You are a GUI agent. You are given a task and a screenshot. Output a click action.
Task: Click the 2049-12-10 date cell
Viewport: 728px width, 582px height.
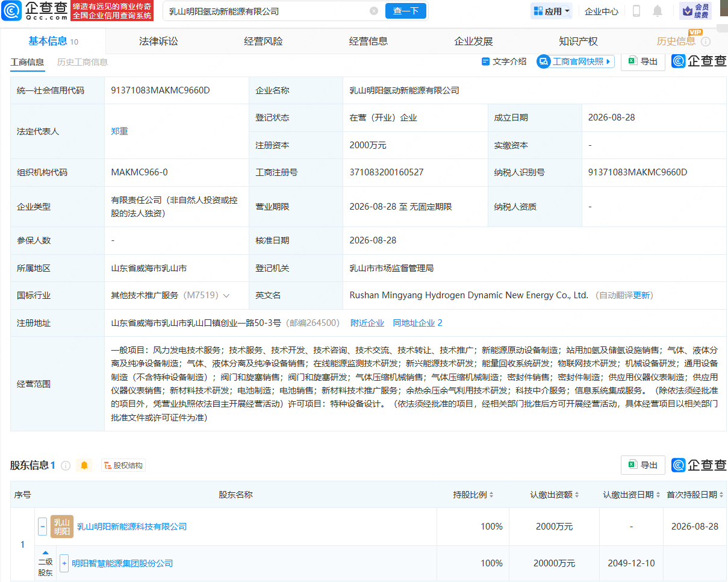pos(631,563)
